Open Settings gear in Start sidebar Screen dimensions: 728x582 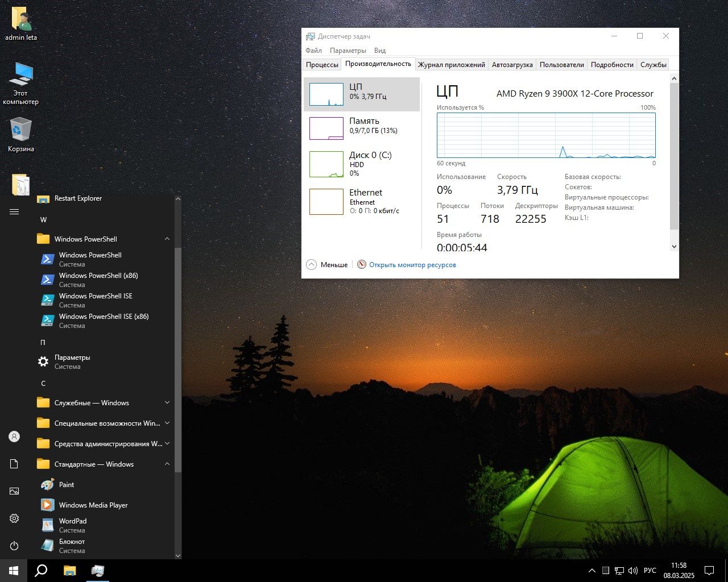click(14, 518)
